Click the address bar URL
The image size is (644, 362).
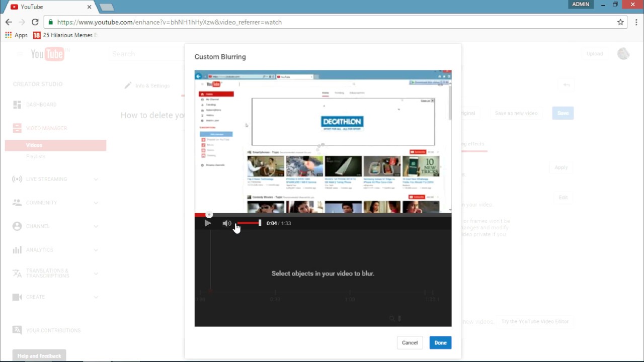pos(170,22)
